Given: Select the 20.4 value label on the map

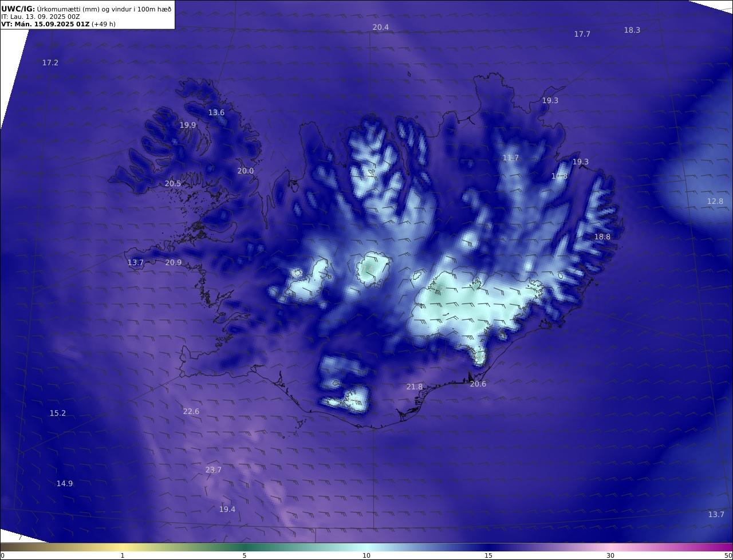Looking at the screenshot, I should pos(380,27).
